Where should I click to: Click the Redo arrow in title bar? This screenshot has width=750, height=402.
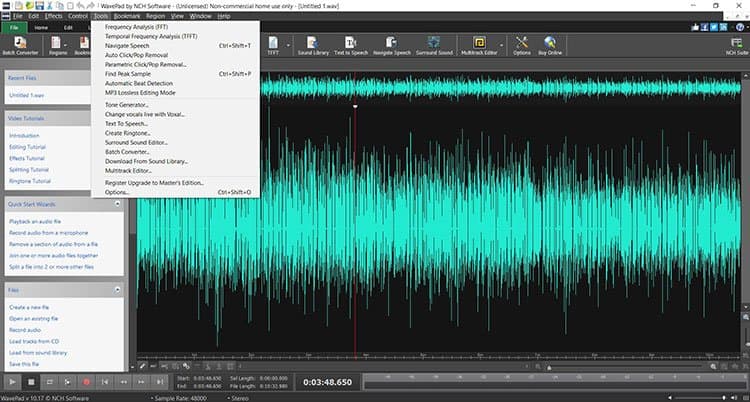(x=90, y=6)
